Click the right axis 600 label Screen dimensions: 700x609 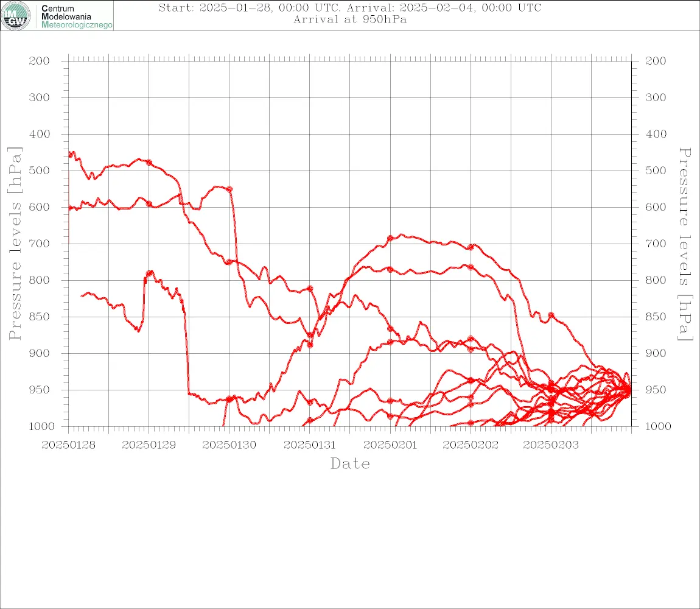656,207
